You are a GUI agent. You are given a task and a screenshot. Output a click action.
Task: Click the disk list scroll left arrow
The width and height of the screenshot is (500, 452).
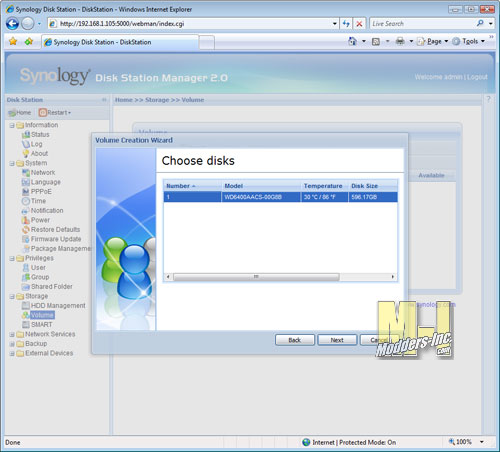(x=168, y=277)
